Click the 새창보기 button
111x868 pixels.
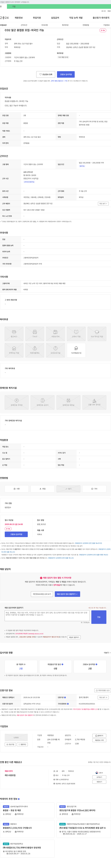pyautogui.click(x=99, y=782)
